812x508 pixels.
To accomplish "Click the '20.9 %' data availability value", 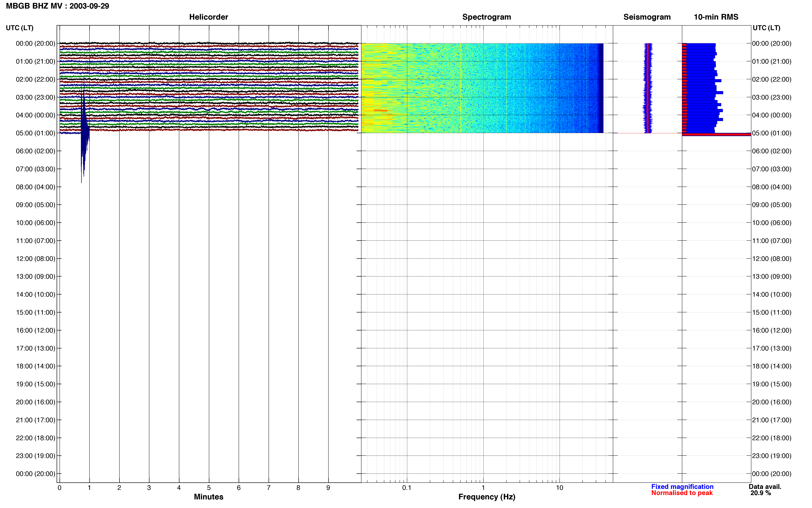I will pyautogui.click(x=761, y=493).
